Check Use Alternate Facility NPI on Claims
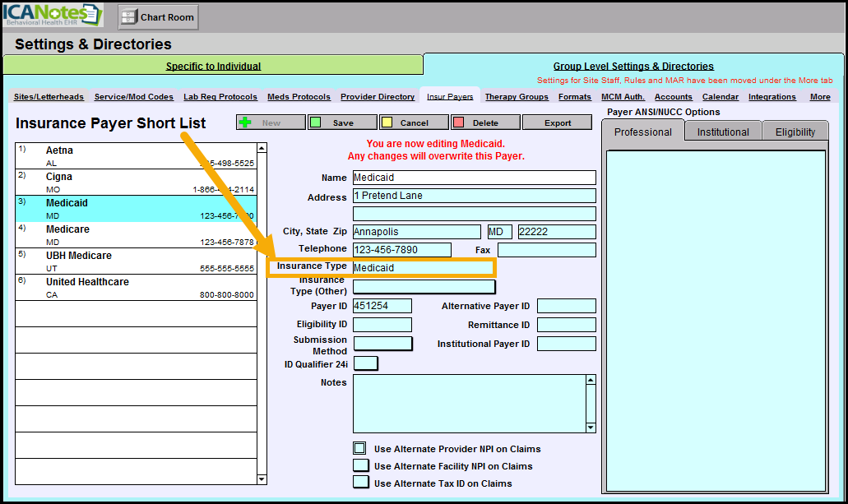848x504 pixels. pos(359,465)
